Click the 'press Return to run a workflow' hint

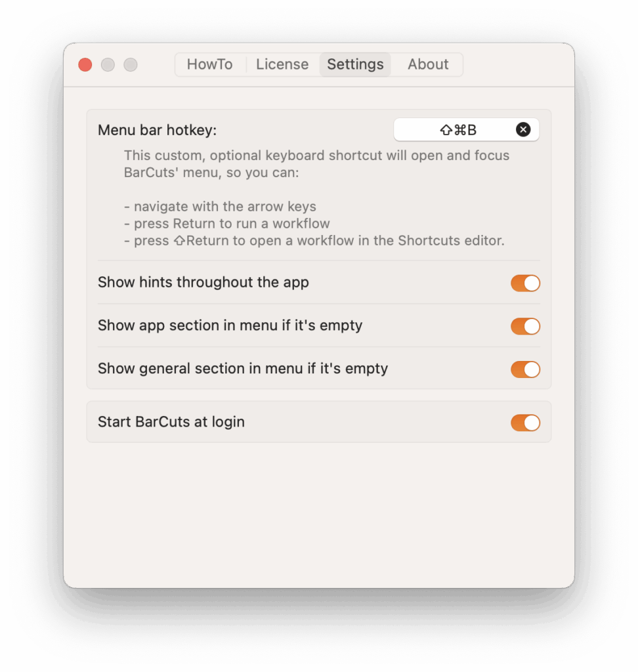pyautogui.click(x=227, y=223)
